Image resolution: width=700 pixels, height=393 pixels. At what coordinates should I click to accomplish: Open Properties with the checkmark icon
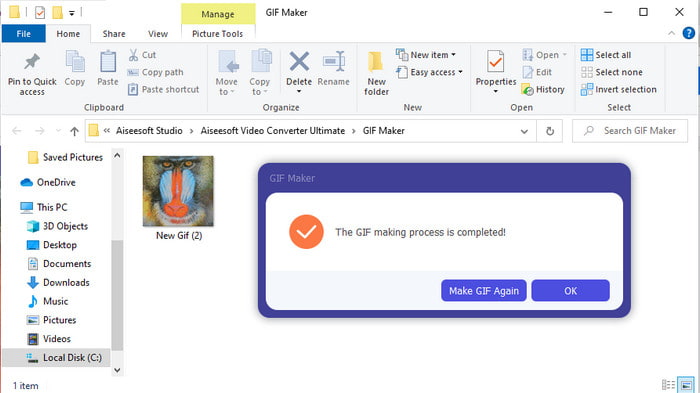pyautogui.click(x=496, y=62)
